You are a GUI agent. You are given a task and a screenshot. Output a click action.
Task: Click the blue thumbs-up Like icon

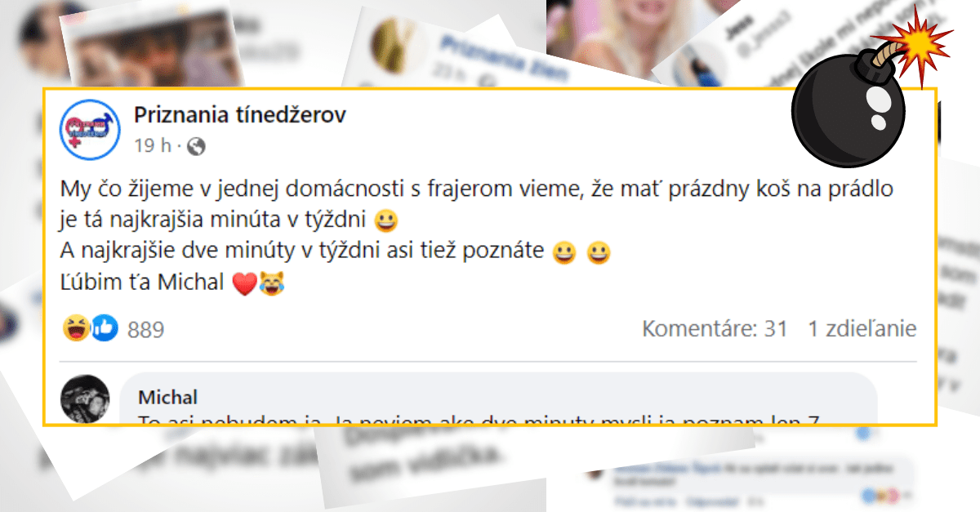pyautogui.click(x=105, y=328)
